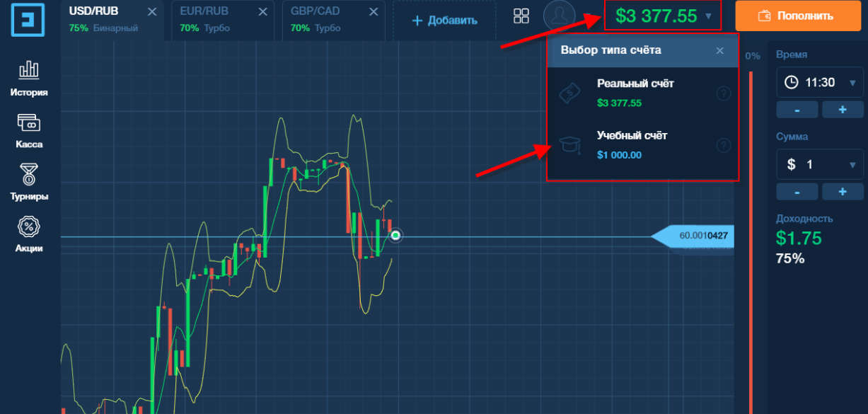Open the Сумма amount dropdown
Screen dimensions: 868x414
click(x=820, y=165)
